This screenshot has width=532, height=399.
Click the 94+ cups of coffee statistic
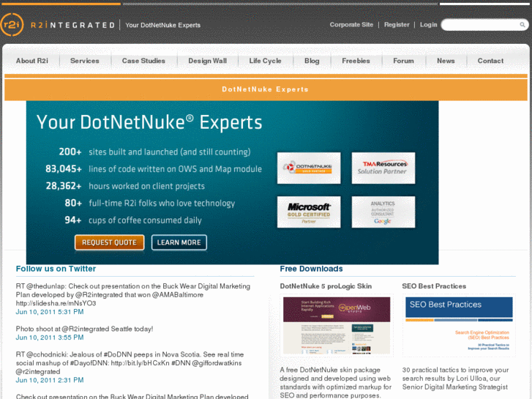pyautogui.click(x=133, y=220)
